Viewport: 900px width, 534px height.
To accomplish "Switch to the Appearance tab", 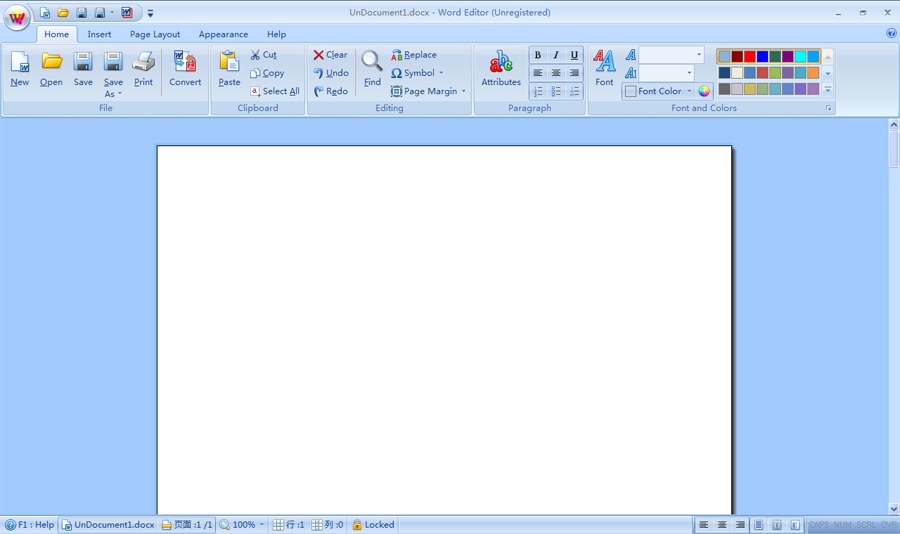I will click(223, 34).
